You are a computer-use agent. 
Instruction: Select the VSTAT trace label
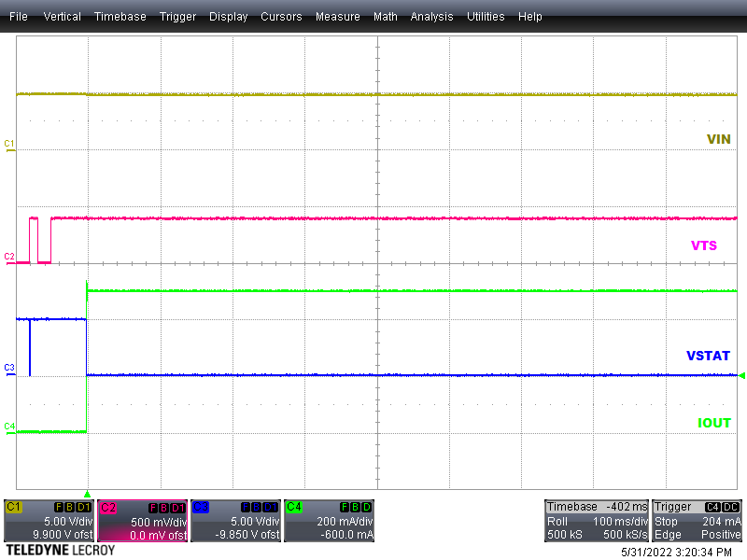707,356
